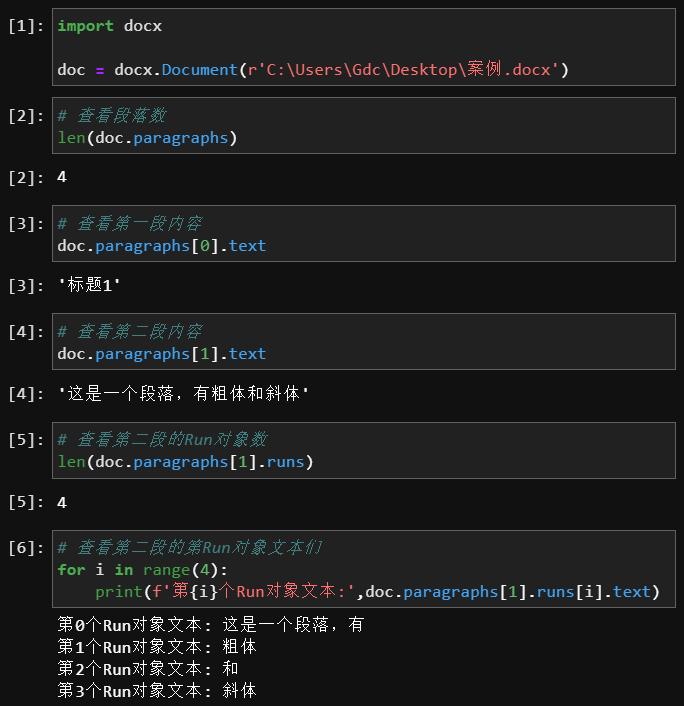
Task: Click the output '这是一个段落，有粗体和斜体'
Action: click(x=183, y=394)
